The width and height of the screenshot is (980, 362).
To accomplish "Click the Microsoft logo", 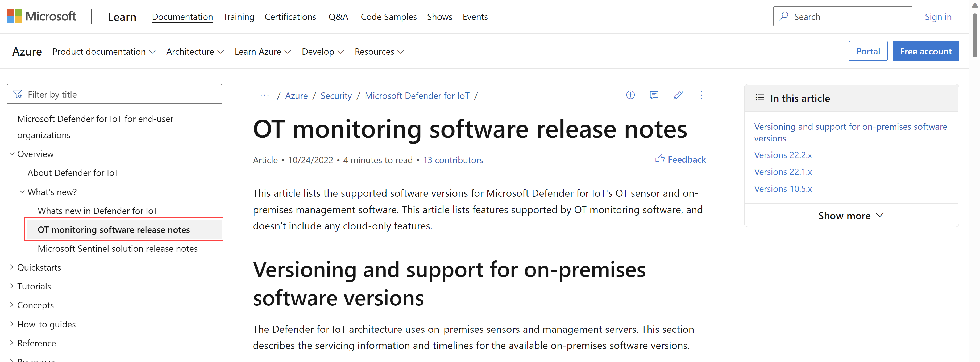I will [41, 16].
